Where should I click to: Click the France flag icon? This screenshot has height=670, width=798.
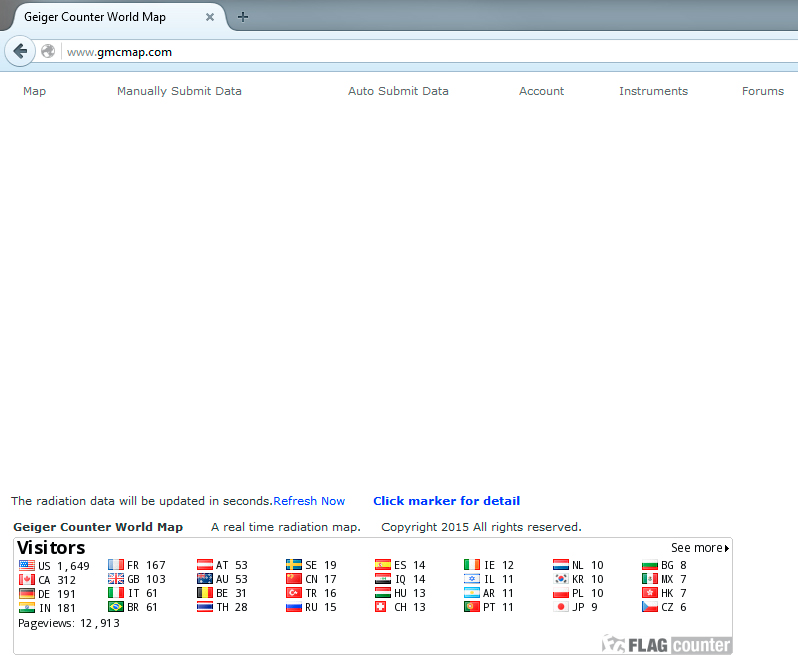pyautogui.click(x=116, y=565)
